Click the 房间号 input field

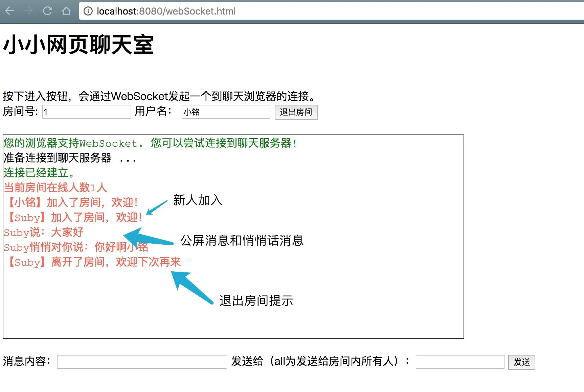coord(86,112)
